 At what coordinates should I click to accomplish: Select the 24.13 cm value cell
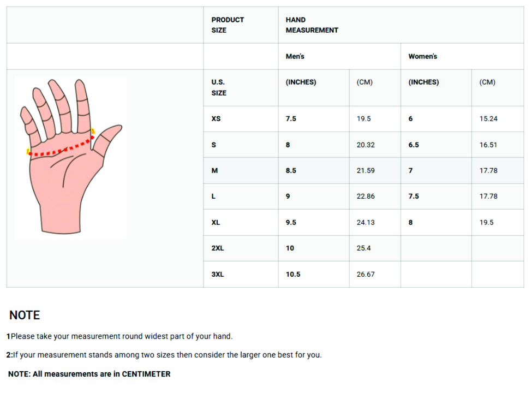tap(366, 223)
